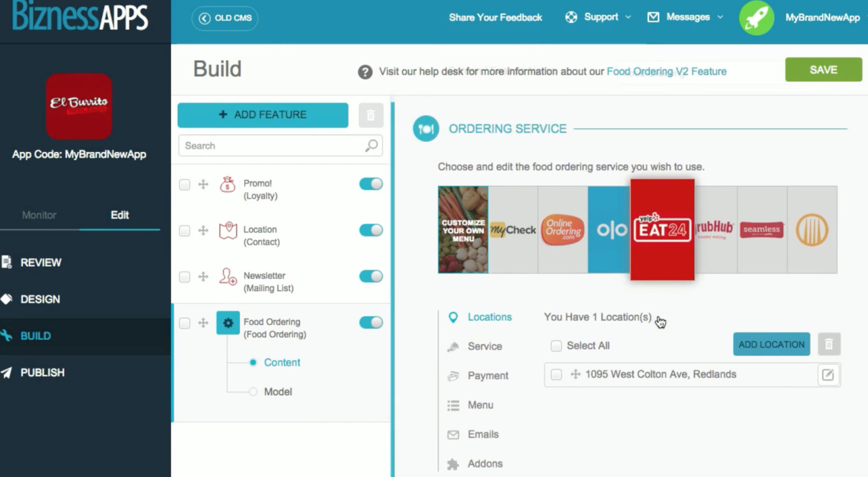Select the Seamless ordering service
Image resolution: width=868 pixels, height=477 pixels.
pos(762,230)
